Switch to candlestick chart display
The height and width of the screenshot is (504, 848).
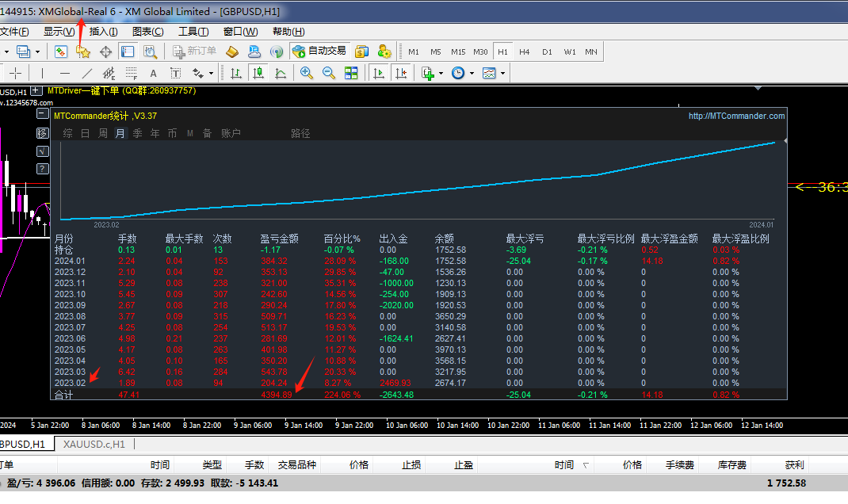[x=258, y=73]
